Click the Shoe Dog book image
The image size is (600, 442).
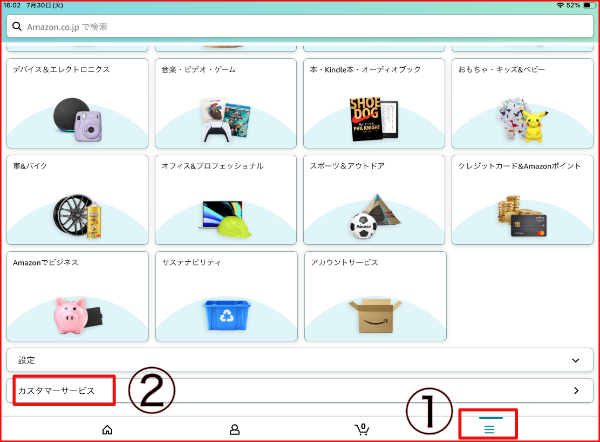[x=373, y=119]
